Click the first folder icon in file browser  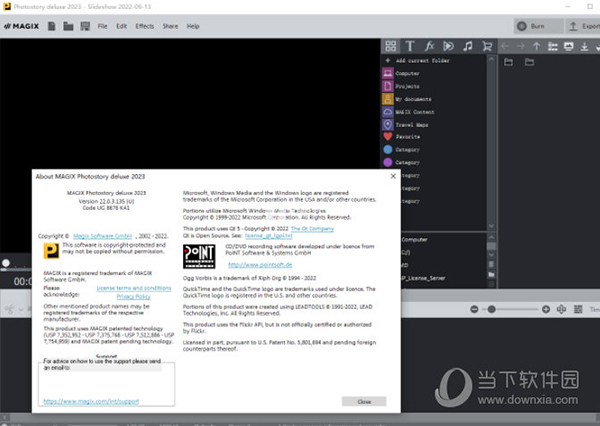point(509,62)
